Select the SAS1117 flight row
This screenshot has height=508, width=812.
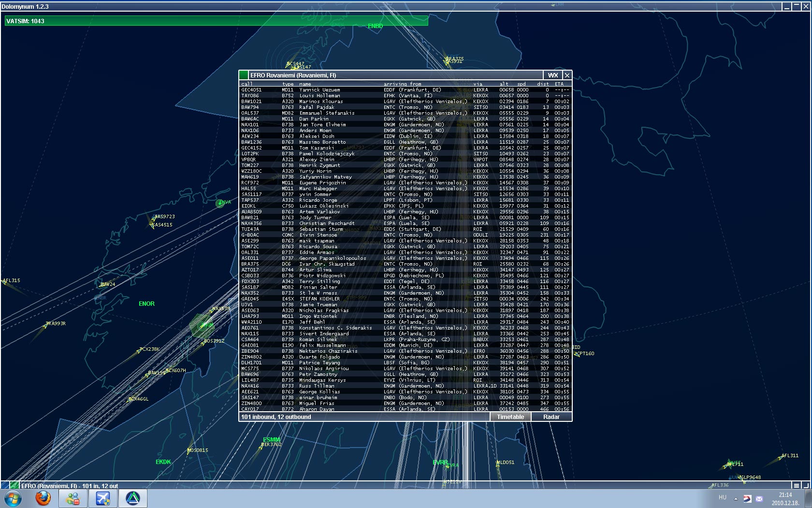point(406,194)
